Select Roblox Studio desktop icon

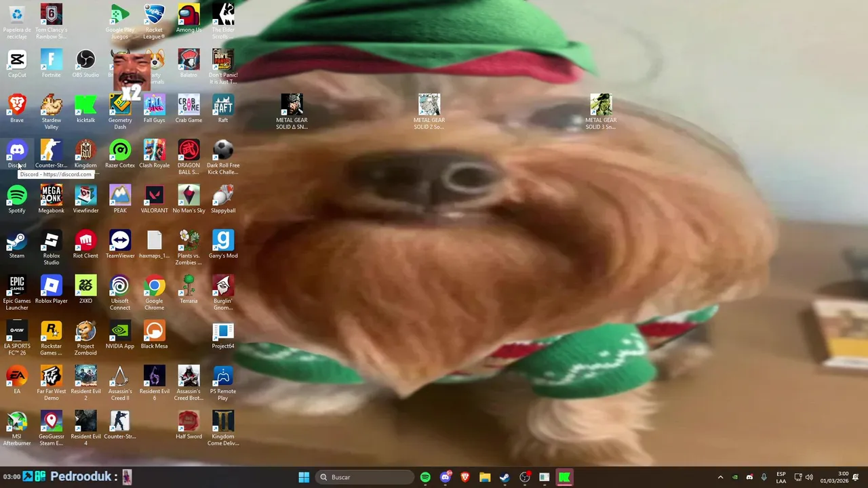click(x=51, y=248)
